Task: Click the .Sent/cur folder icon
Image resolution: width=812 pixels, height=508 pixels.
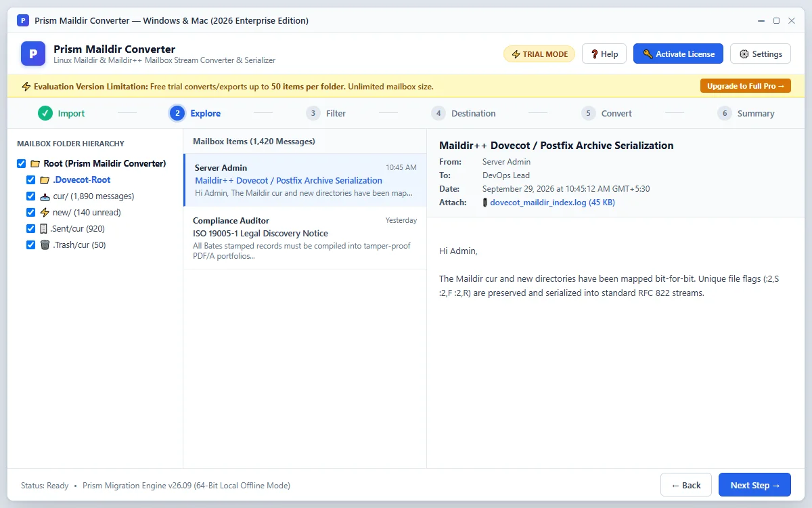Action: (44, 229)
